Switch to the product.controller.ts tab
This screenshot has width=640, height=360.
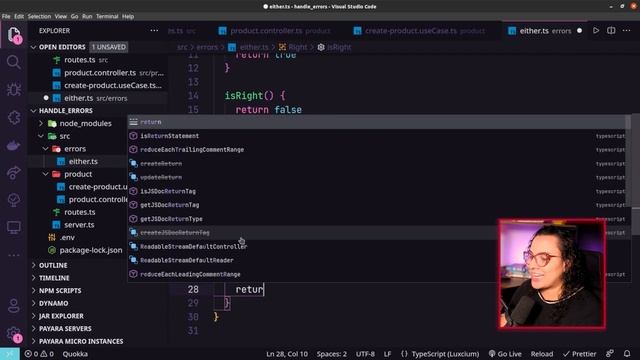[x=274, y=31]
